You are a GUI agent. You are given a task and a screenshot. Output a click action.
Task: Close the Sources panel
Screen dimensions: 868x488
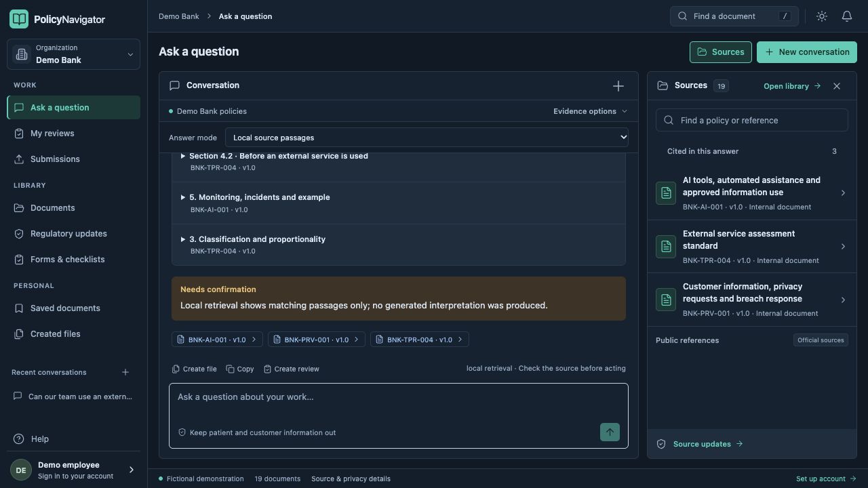click(x=837, y=86)
